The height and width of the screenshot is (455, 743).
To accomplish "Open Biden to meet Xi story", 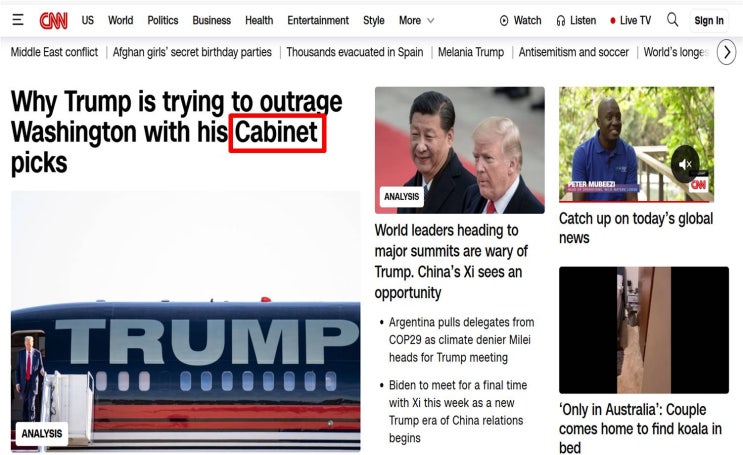I will pyautogui.click(x=457, y=411).
